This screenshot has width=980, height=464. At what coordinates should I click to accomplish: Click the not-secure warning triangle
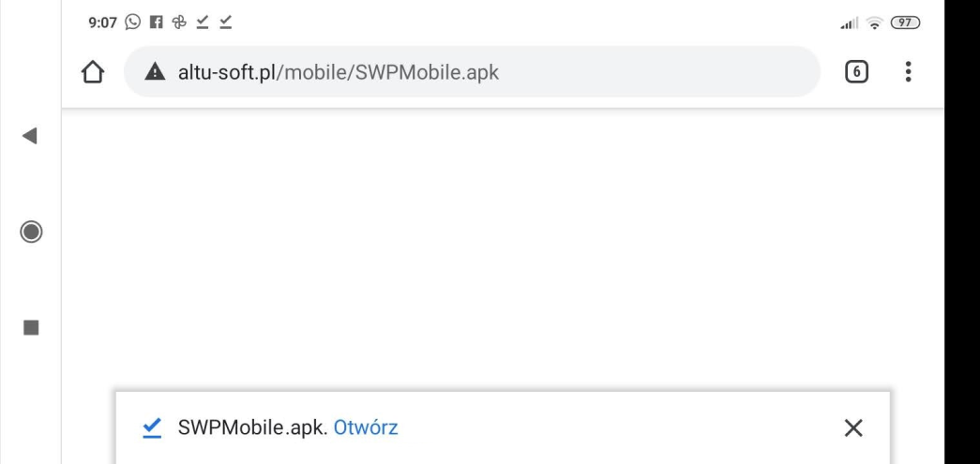153,72
